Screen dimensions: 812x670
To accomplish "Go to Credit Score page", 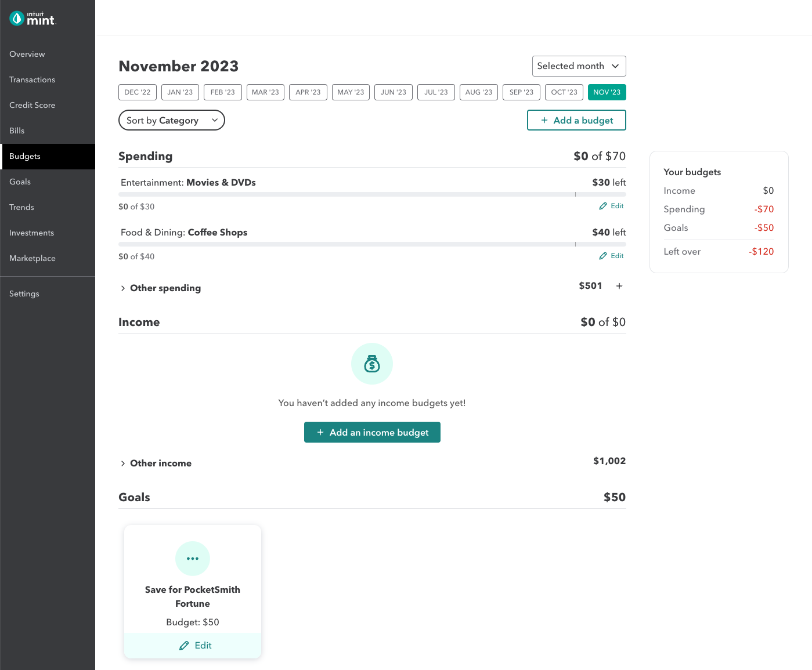I will (33, 105).
